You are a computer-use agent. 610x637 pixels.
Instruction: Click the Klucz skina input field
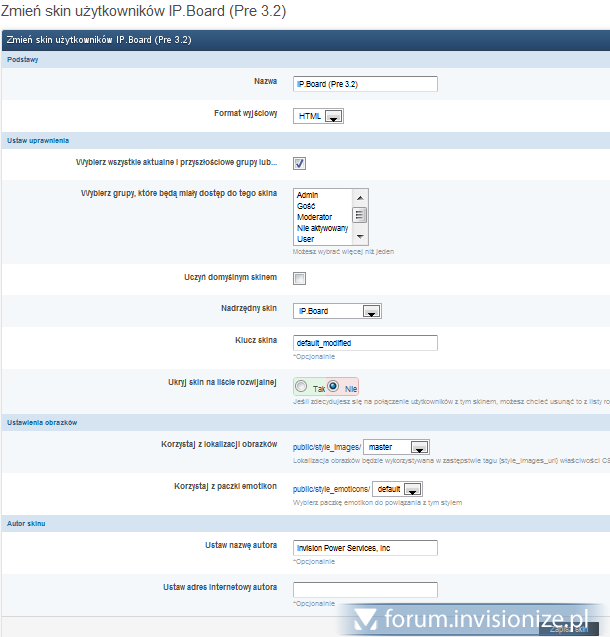tap(365, 343)
